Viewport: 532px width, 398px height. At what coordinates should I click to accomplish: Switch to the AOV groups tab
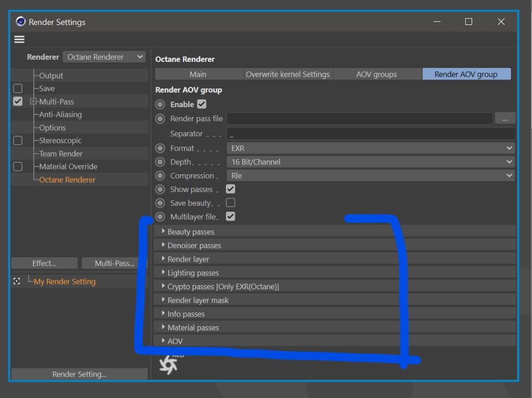(x=377, y=74)
